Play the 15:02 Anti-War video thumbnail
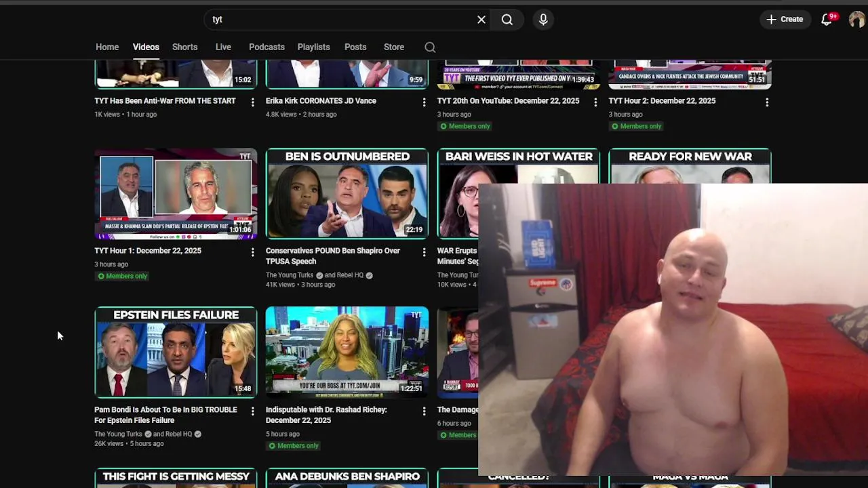The width and height of the screenshot is (868, 488). (x=176, y=74)
